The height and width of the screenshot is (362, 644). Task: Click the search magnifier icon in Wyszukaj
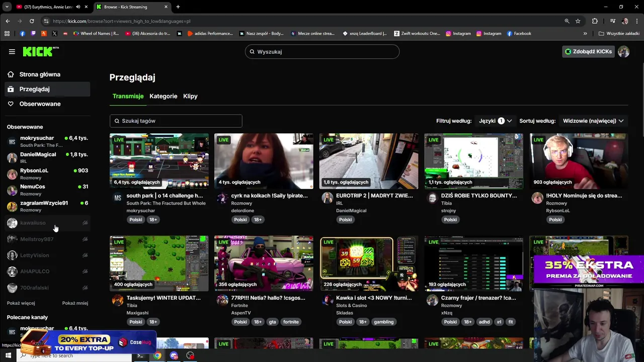[252, 51]
